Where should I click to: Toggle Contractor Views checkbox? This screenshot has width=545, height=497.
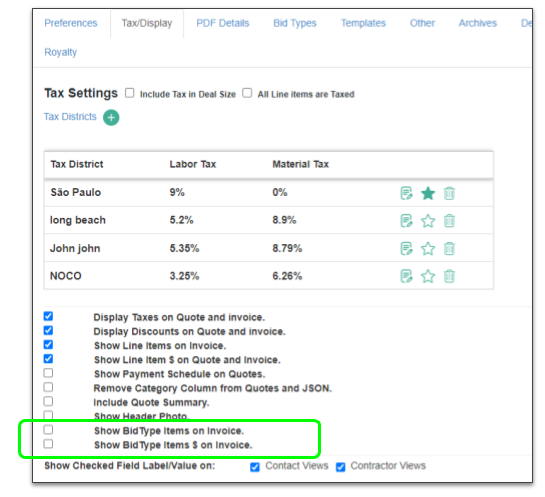click(341, 467)
